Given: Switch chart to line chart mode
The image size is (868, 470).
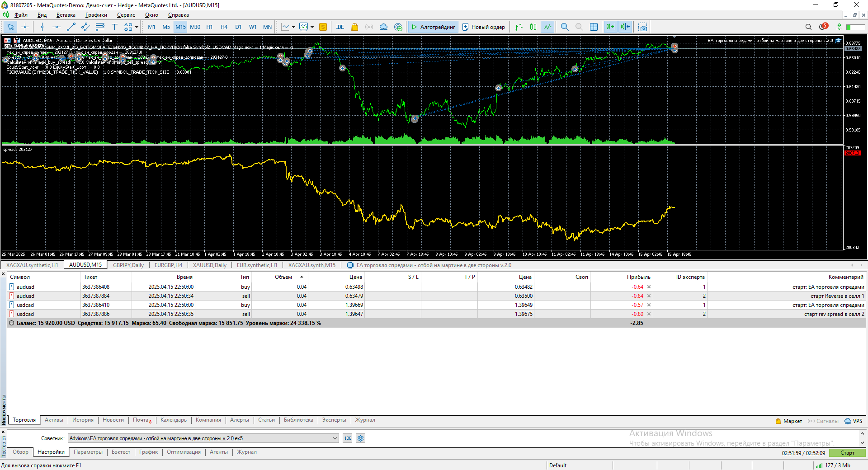Looking at the screenshot, I should (547, 27).
